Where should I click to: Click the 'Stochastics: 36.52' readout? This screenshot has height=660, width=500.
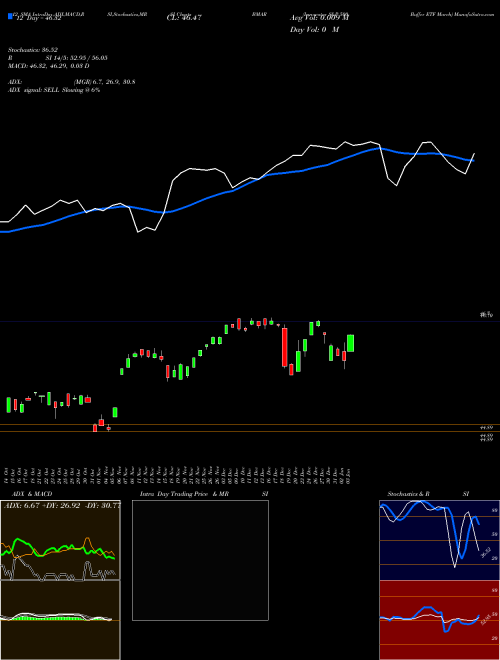33,50
